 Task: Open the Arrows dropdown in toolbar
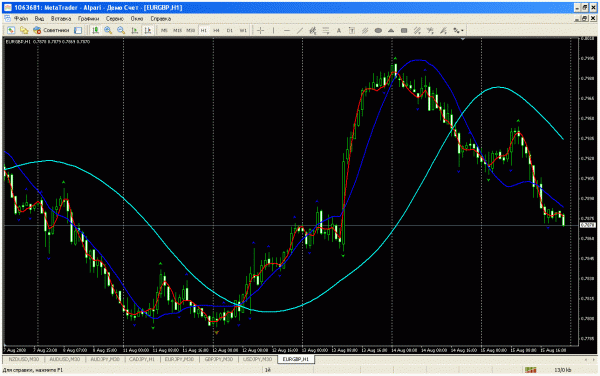(458, 30)
